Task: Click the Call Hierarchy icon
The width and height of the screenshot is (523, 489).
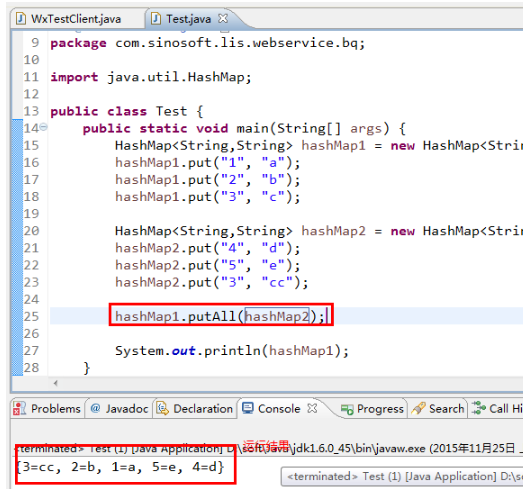Action: tap(479, 408)
